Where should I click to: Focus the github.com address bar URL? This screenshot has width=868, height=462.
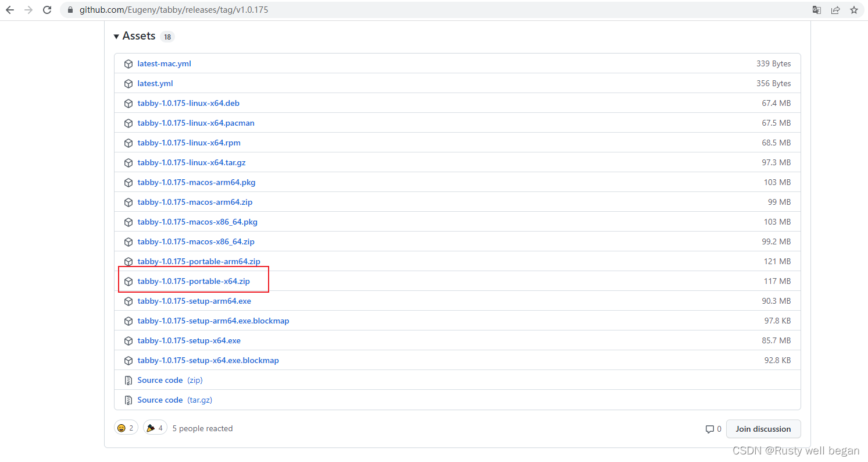click(174, 10)
